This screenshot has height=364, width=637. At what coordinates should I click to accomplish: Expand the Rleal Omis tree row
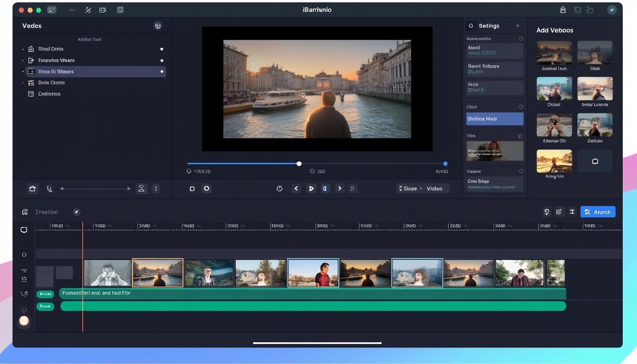click(x=23, y=49)
